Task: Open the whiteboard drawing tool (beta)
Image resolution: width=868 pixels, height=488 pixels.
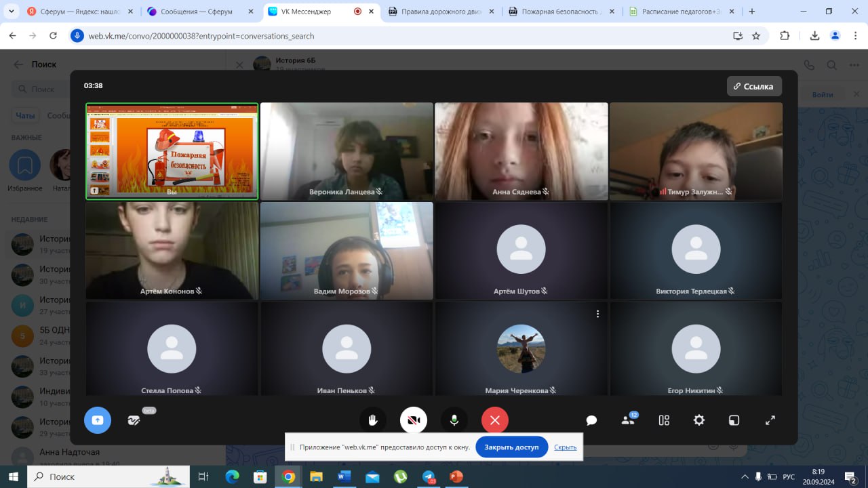Action: click(x=134, y=420)
